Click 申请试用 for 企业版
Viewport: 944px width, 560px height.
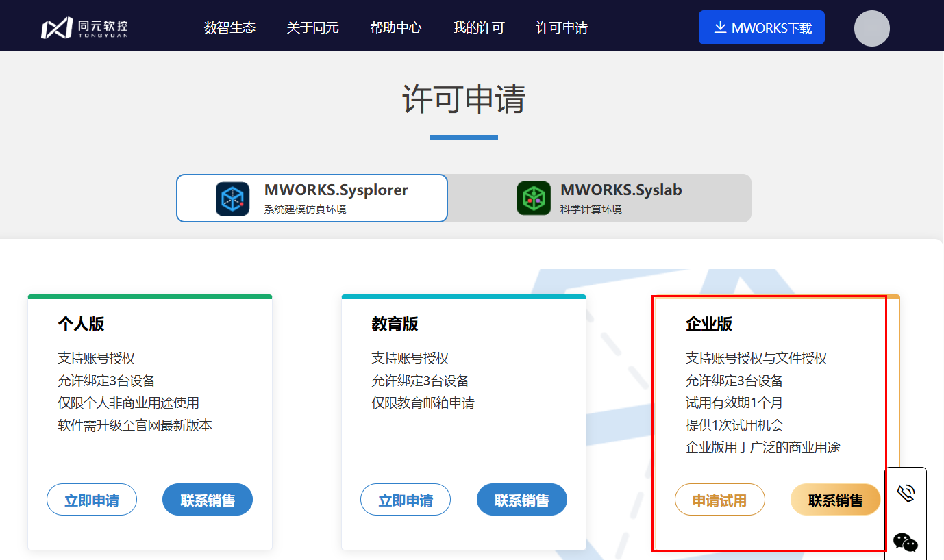click(719, 500)
